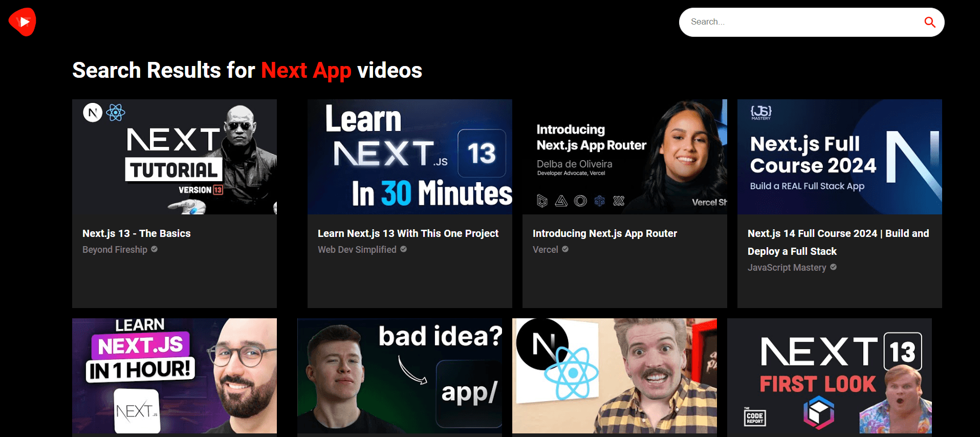Open the Next Tutorial Version 13 thumbnail

175,157
